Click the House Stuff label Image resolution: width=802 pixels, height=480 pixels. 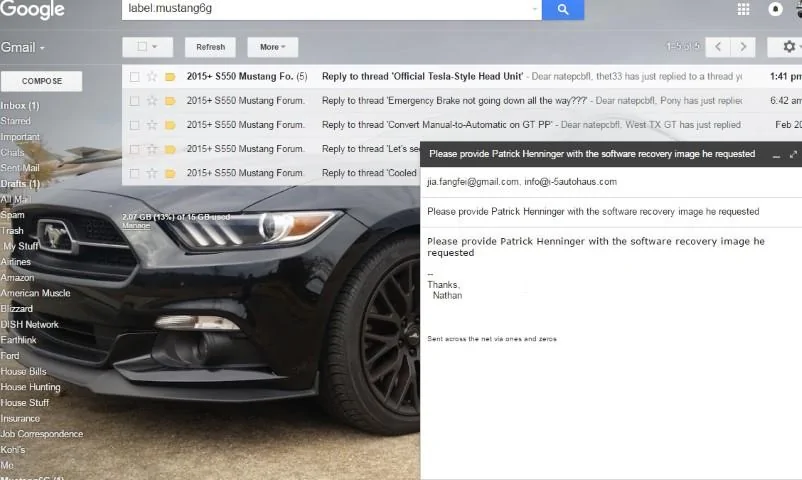click(x=25, y=403)
